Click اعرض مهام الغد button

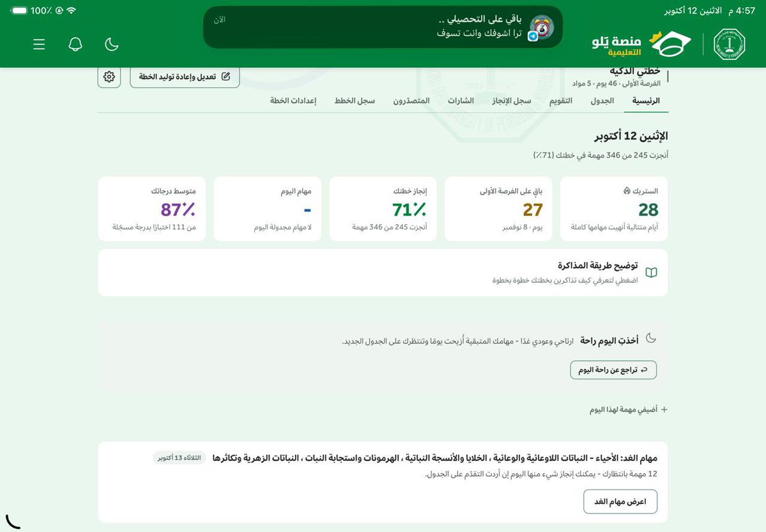tap(620, 502)
